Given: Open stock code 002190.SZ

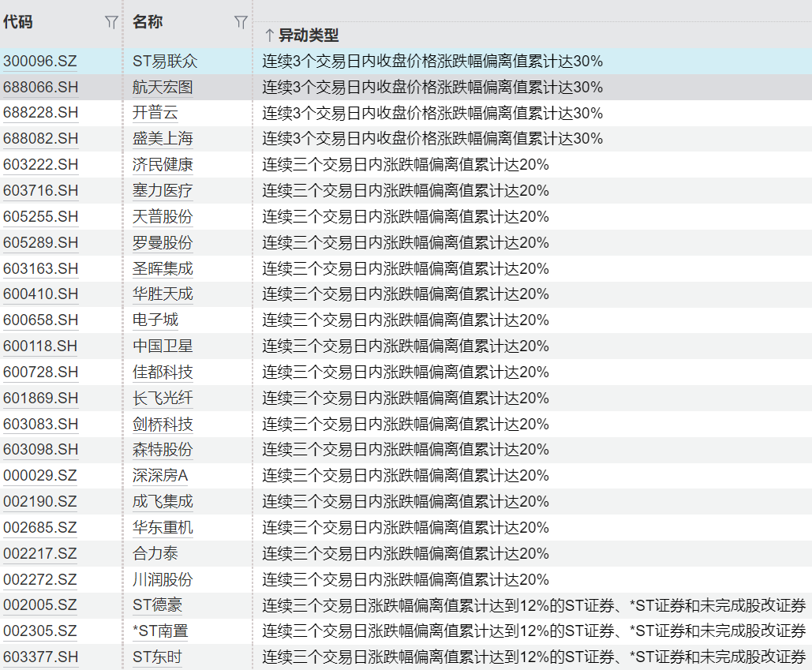Looking at the screenshot, I should point(40,501).
